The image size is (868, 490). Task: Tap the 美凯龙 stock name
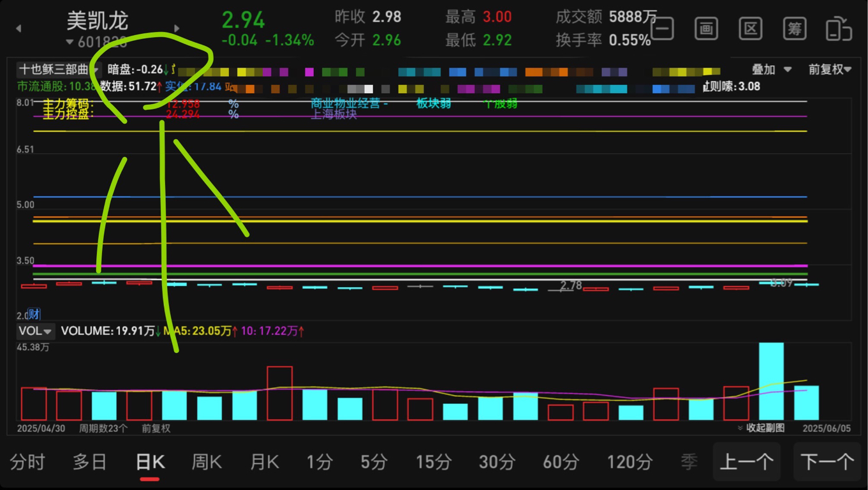tap(98, 21)
